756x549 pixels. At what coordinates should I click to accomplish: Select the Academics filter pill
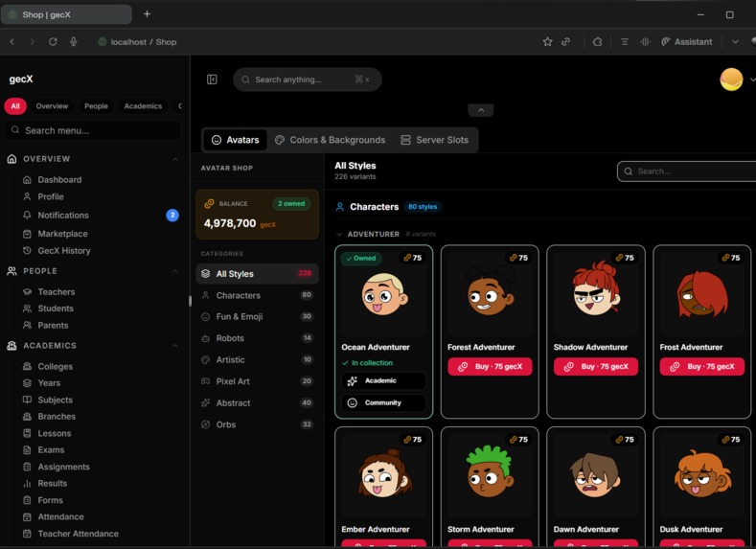[x=143, y=106]
